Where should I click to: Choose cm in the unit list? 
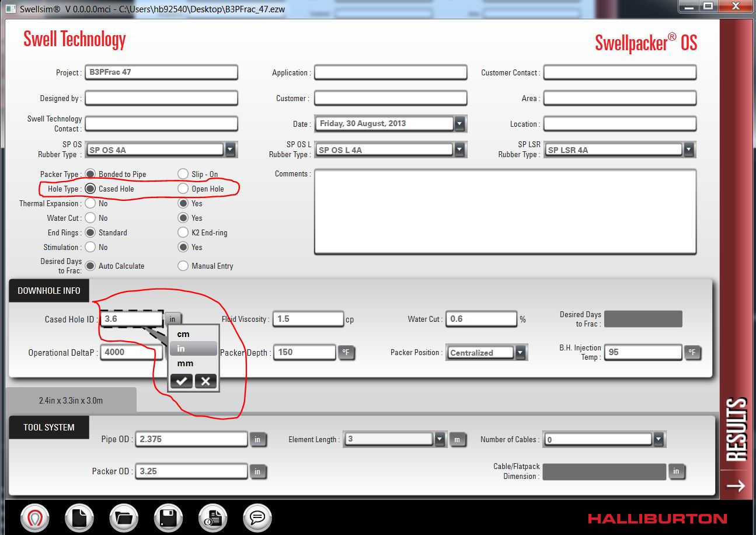[x=193, y=334]
